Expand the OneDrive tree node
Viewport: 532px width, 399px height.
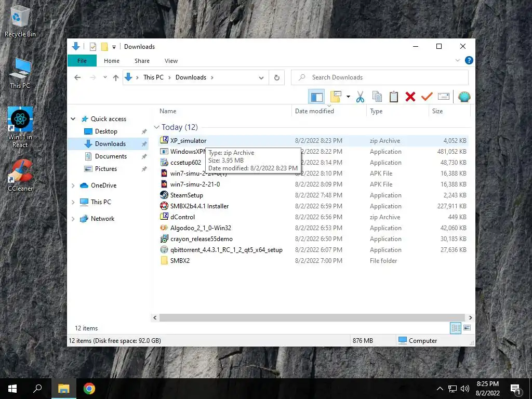click(x=73, y=185)
